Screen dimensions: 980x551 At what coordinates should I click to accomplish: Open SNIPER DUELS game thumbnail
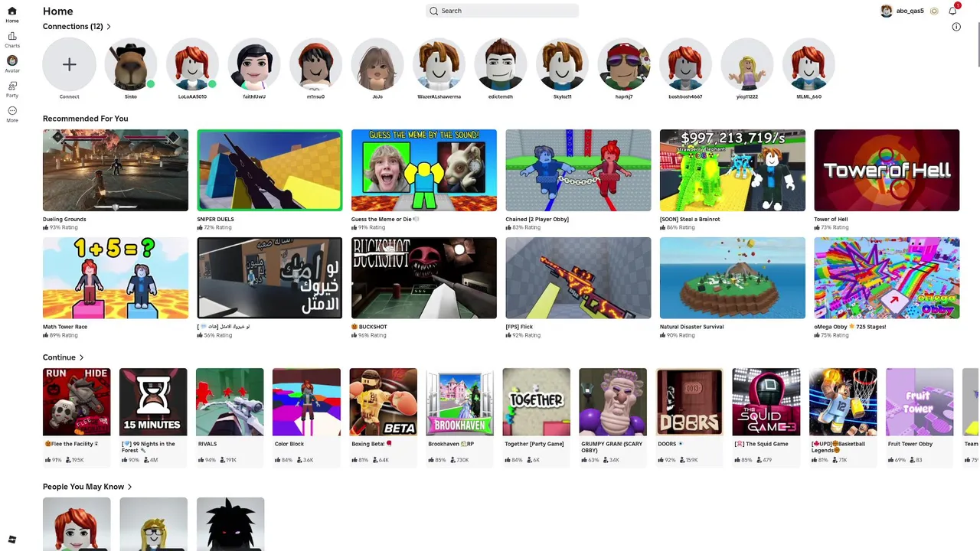point(269,170)
